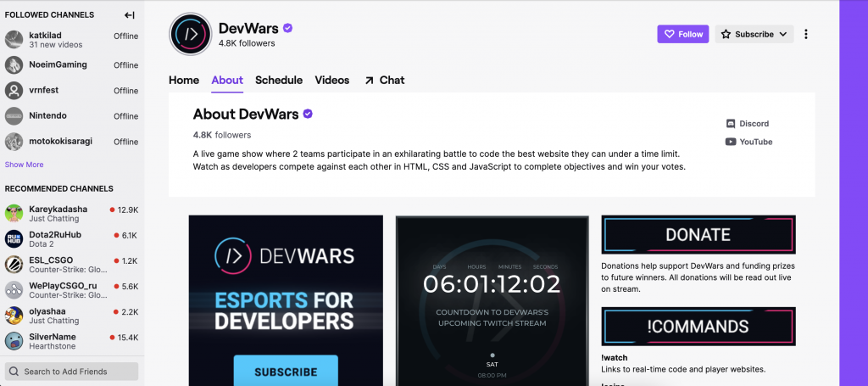The width and height of the screenshot is (868, 386).
Task: Click the DevWars channel name in header
Action: (x=248, y=28)
